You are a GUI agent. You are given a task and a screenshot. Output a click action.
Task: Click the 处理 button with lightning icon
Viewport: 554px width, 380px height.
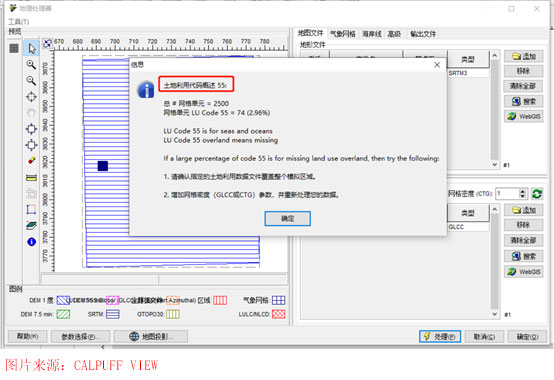point(440,337)
